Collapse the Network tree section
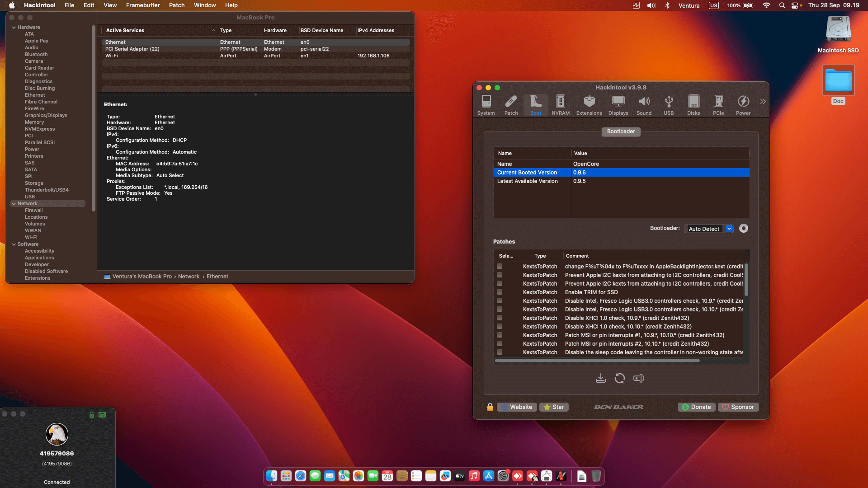 click(14, 203)
